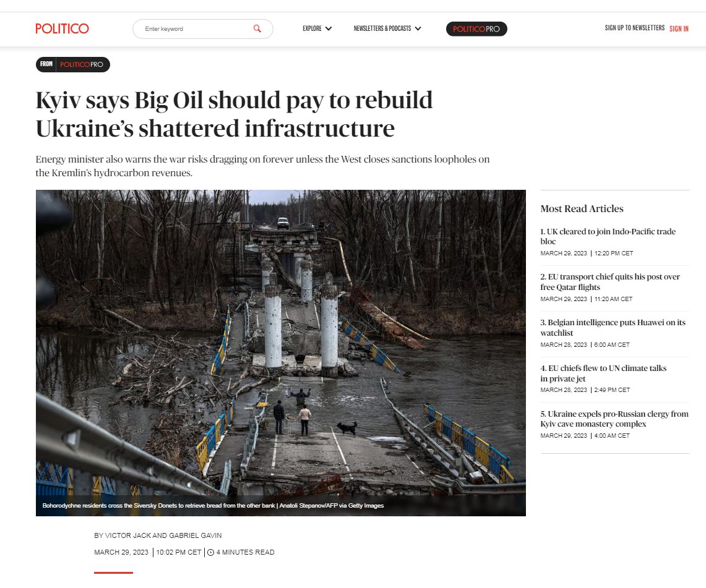
Task: Click the chevron next to Explore
Action: (x=329, y=28)
